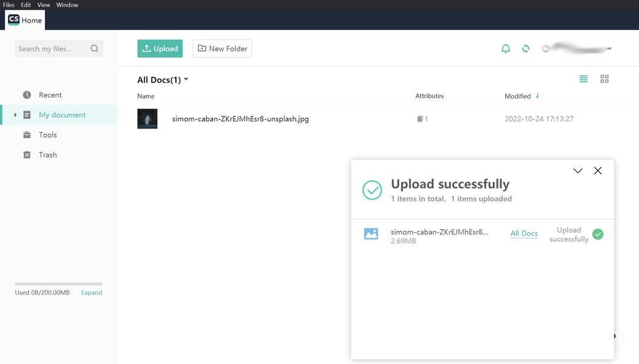639x364 pixels.
Task: Click the storage usage bar
Action: pyautogui.click(x=58, y=284)
